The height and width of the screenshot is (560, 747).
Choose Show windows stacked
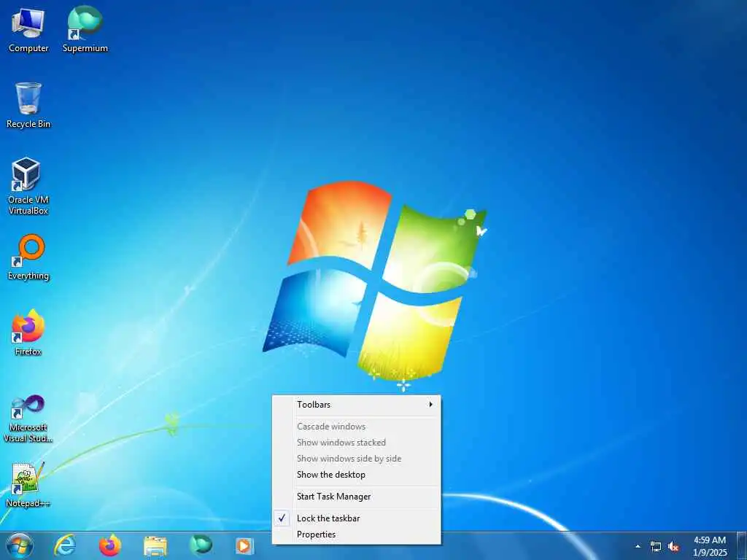[356, 443]
